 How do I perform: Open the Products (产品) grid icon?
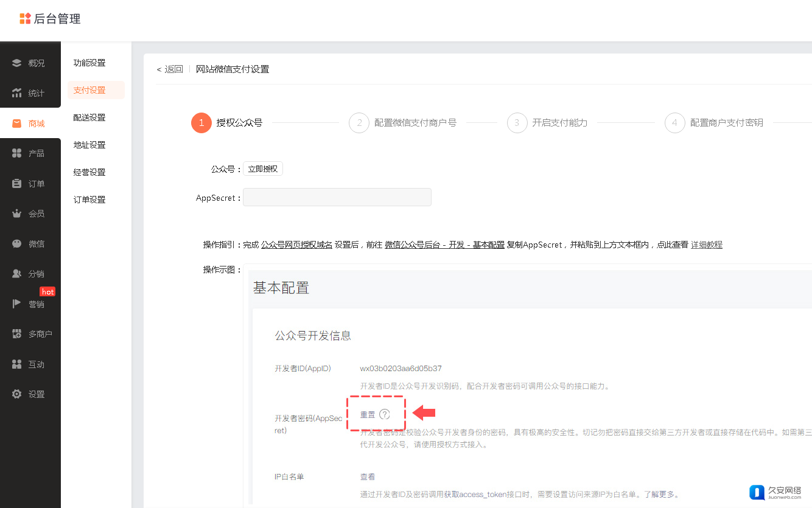click(x=17, y=153)
